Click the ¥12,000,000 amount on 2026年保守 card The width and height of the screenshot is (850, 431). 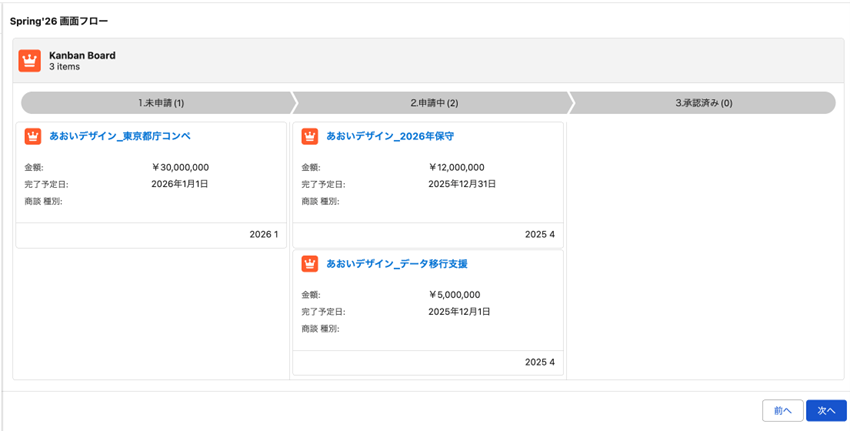click(x=456, y=168)
